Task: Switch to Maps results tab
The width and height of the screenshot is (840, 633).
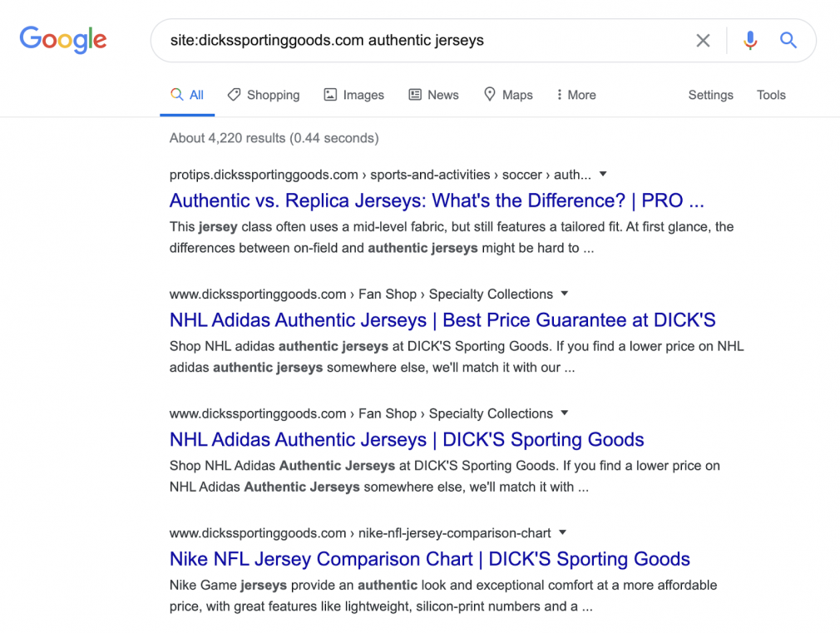Action: tap(508, 95)
